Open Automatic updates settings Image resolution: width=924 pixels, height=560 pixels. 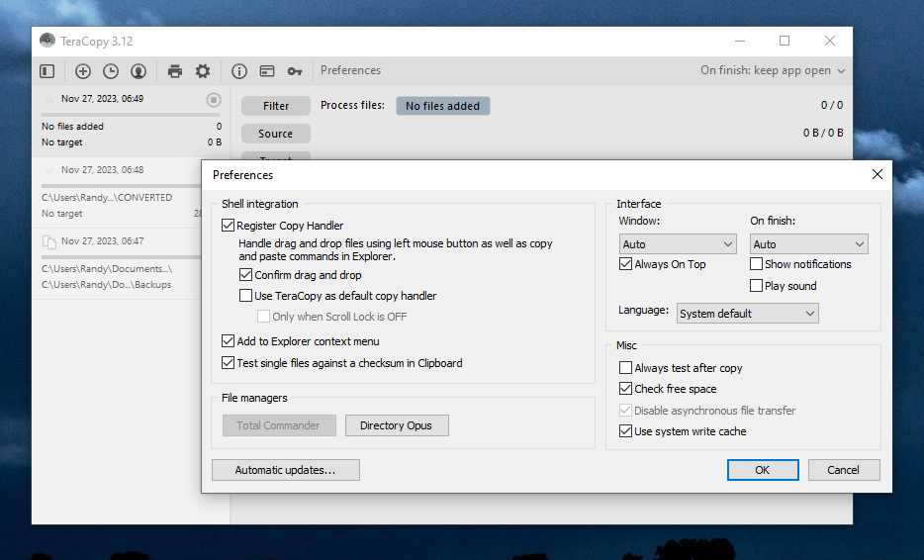click(285, 470)
